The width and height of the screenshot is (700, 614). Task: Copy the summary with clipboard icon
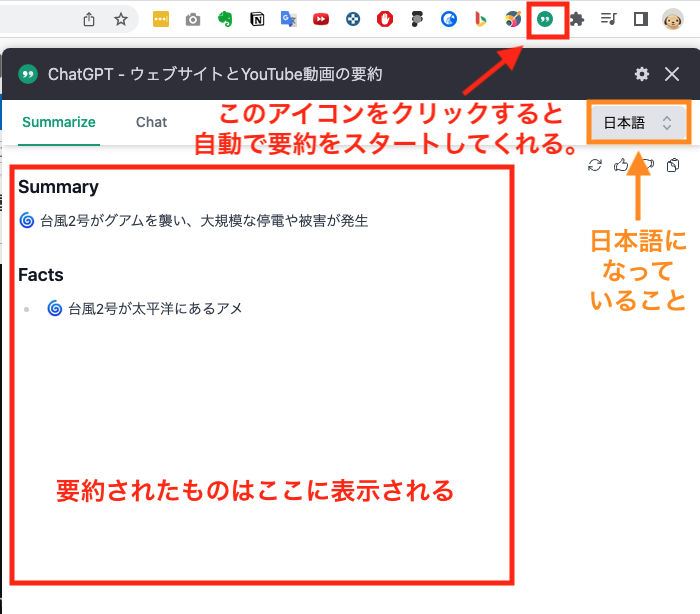click(673, 165)
